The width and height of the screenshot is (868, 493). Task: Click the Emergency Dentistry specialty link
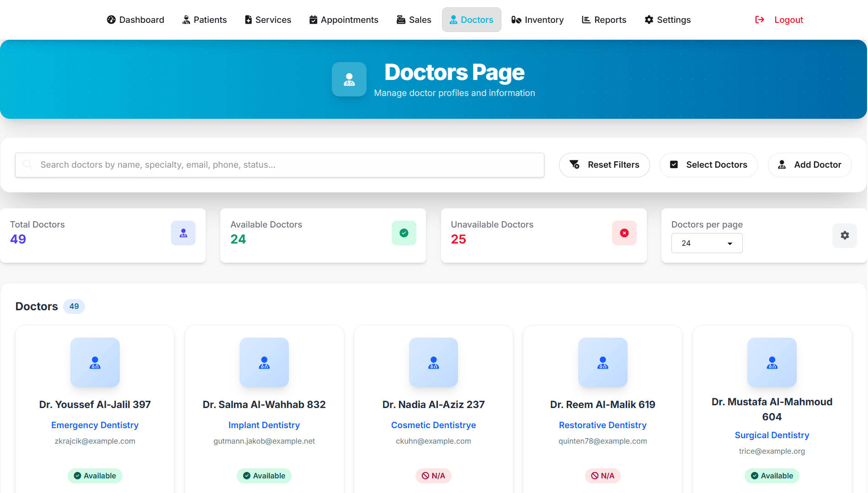[x=95, y=425]
